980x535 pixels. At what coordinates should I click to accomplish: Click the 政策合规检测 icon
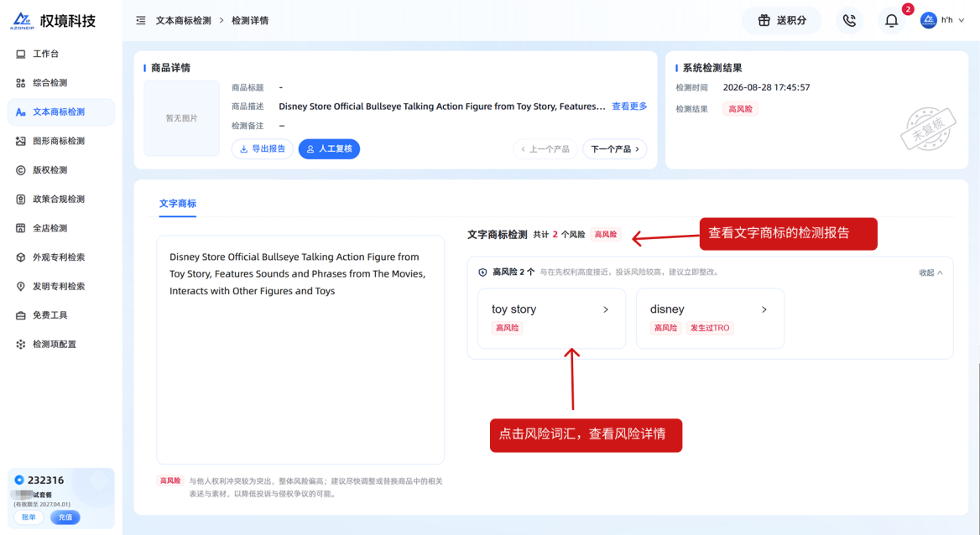point(21,199)
